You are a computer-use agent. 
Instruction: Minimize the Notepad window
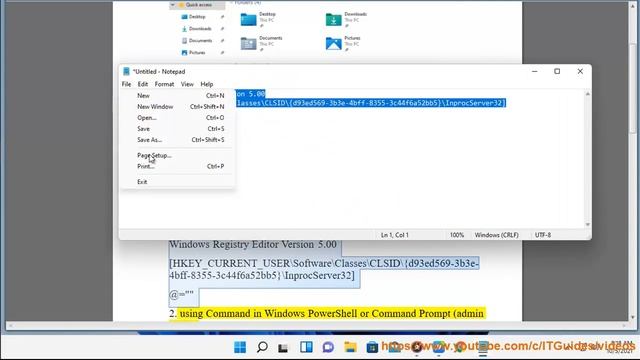click(535, 71)
